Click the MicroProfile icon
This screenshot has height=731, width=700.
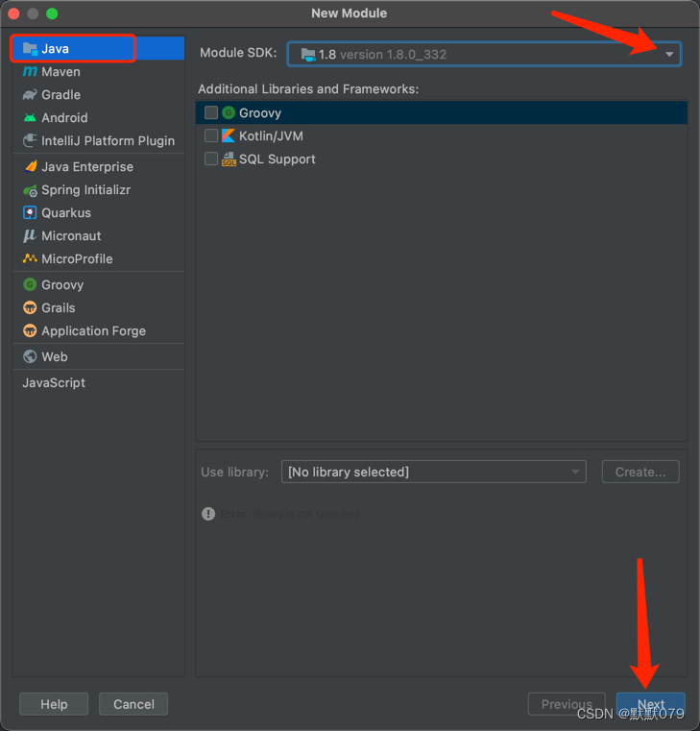[x=30, y=258]
